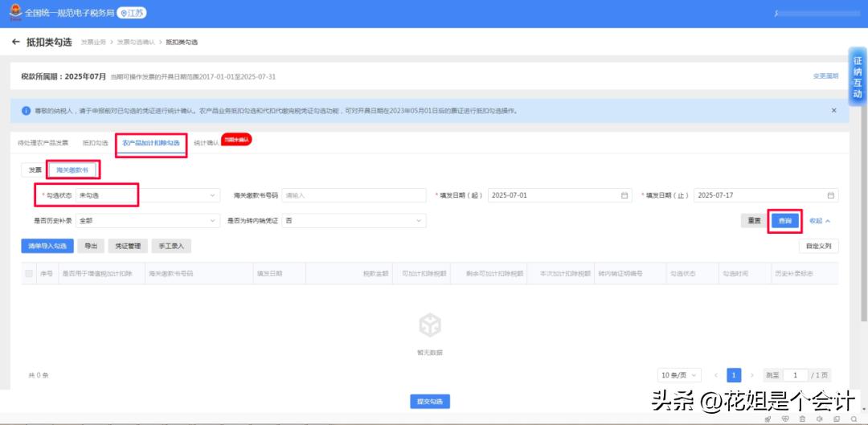Click the 跳至 page number input
This screenshot has height=425, width=868.
[796, 375]
